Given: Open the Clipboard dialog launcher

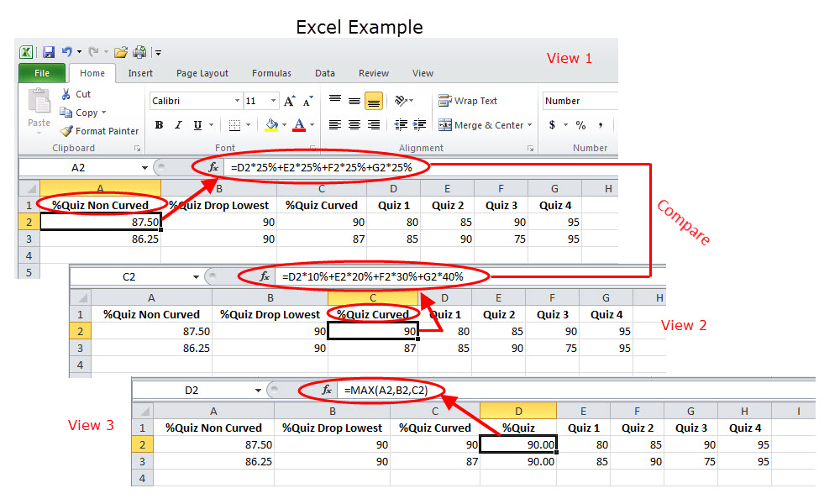Looking at the screenshot, I should [137, 149].
